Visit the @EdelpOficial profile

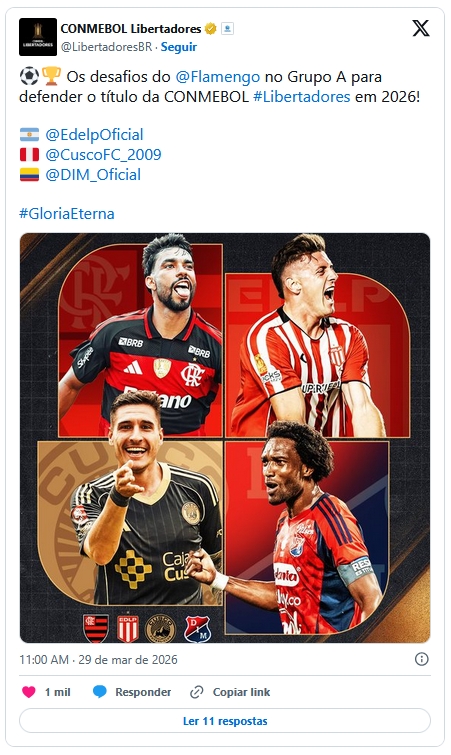94,134
